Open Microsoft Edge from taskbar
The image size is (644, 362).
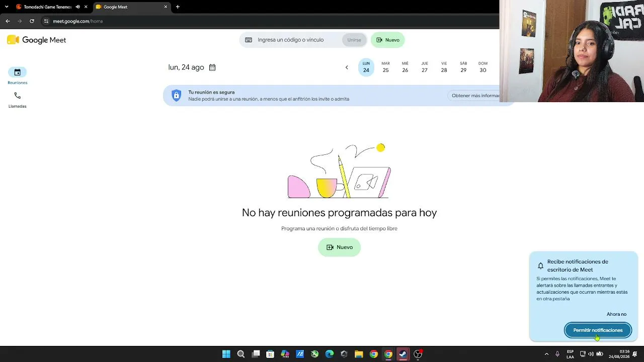[330, 354]
